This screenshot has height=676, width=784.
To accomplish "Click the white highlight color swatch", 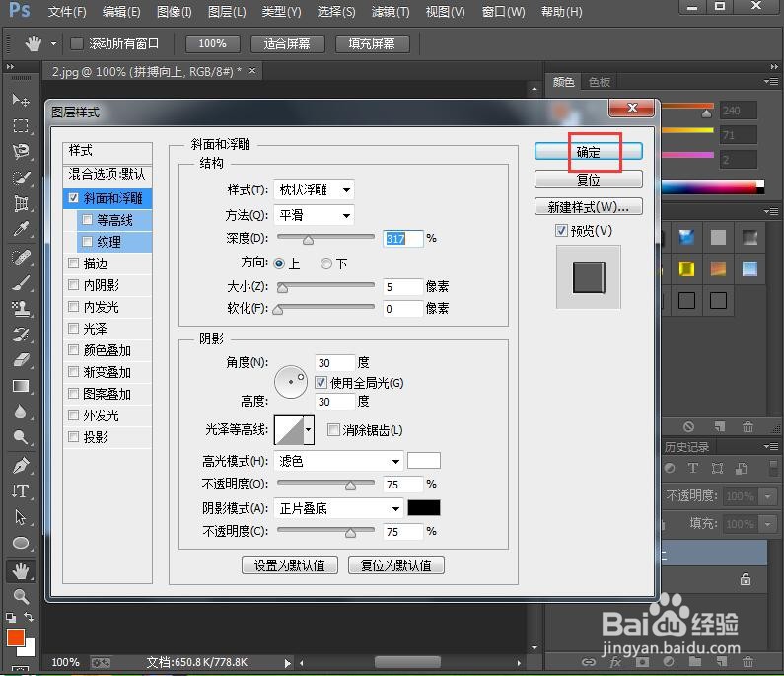I will coord(424,460).
